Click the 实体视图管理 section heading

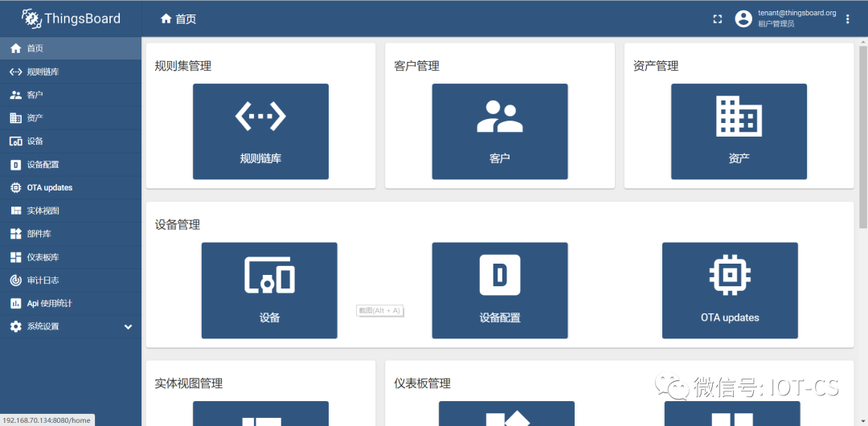tap(189, 383)
